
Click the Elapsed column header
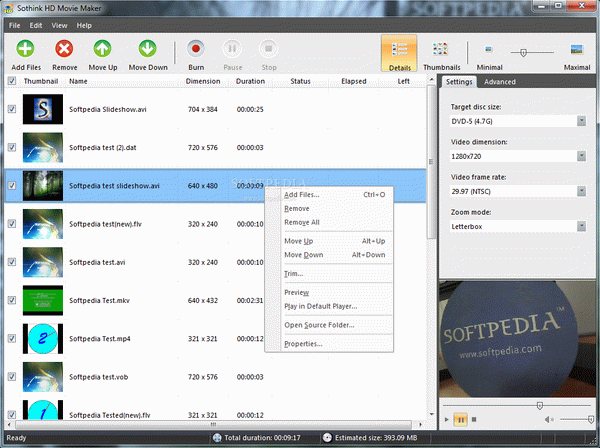coord(354,81)
